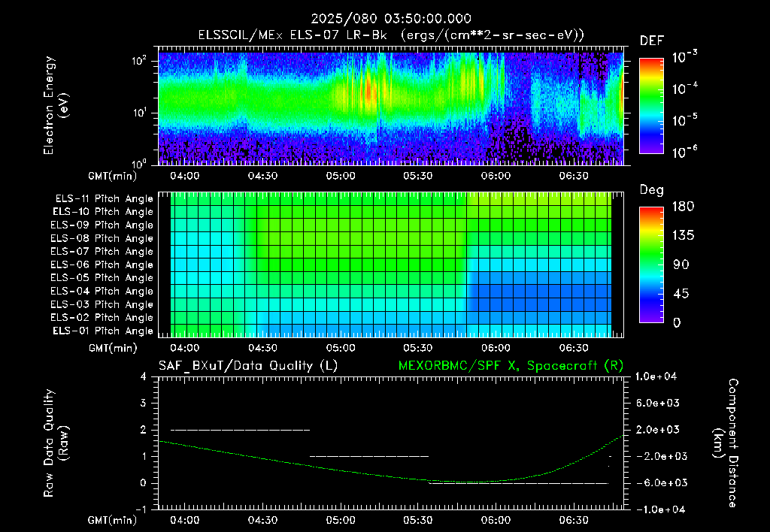Click the white data quality line at level 1
Viewport: 770px width, 532px height.
coord(368,456)
